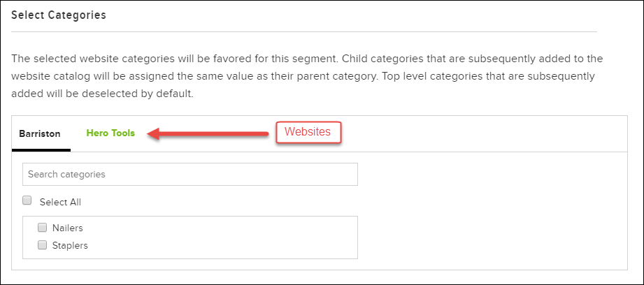Screen dimensions: 644x285
Task: Click the Select Categories heading
Action: (58, 15)
